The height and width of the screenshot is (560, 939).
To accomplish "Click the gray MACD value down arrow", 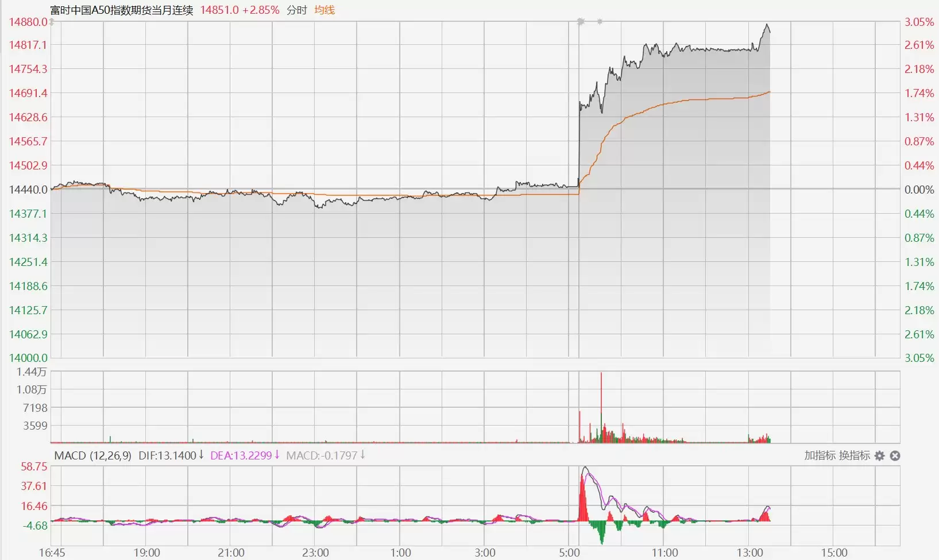I will pyautogui.click(x=362, y=455).
